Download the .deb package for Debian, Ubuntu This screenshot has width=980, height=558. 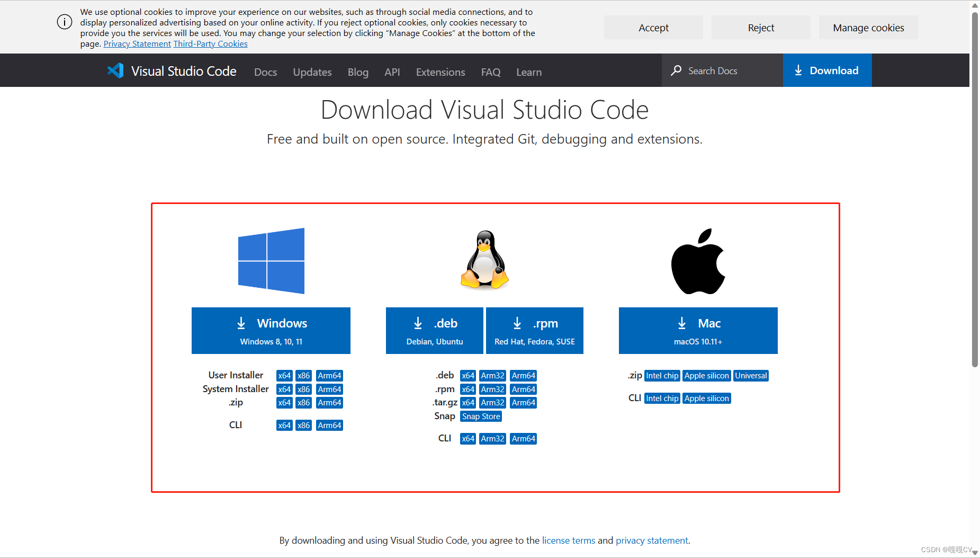point(435,331)
